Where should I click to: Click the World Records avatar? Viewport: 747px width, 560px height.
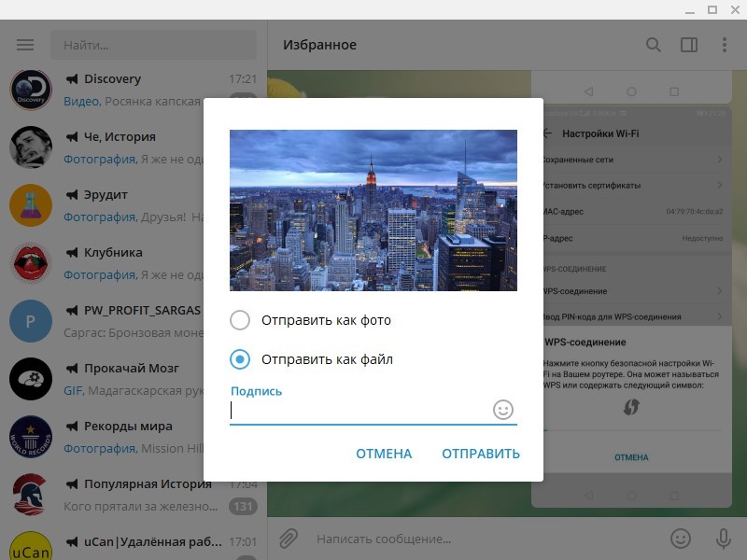click(x=31, y=437)
